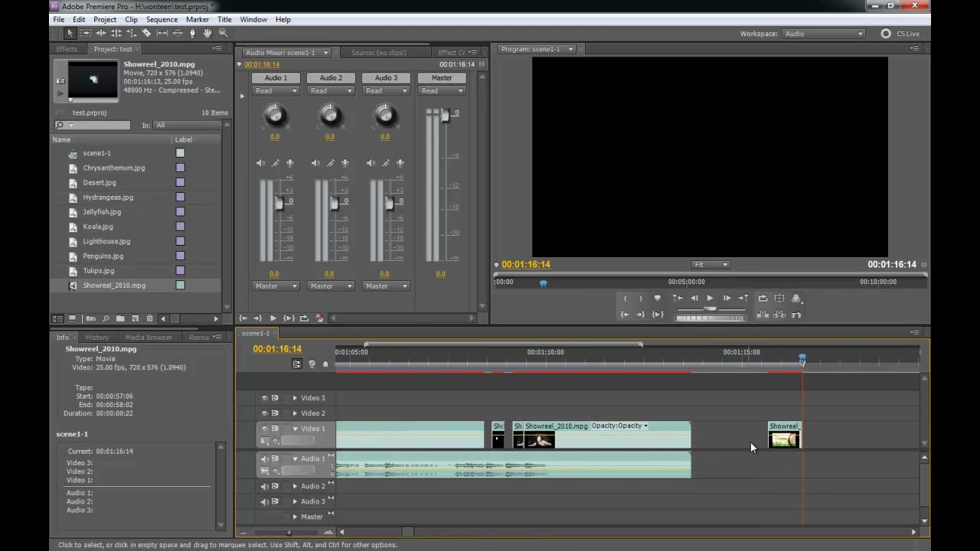Image resolution: width=980 pixels, height=551 pixels.
Task: Open CS Live link
Action: point(900,34)
